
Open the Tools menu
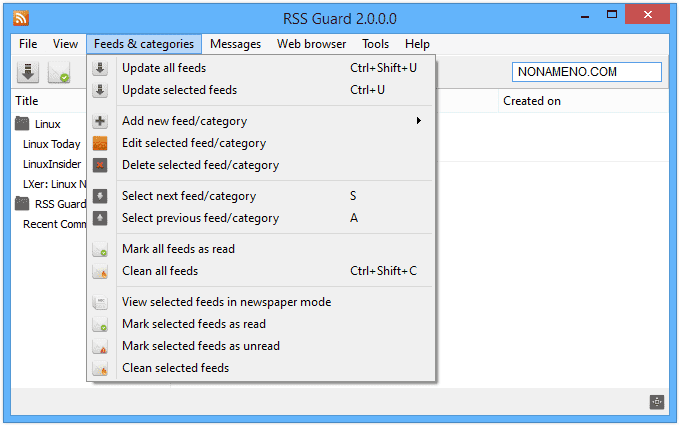(x=375, y=44)
